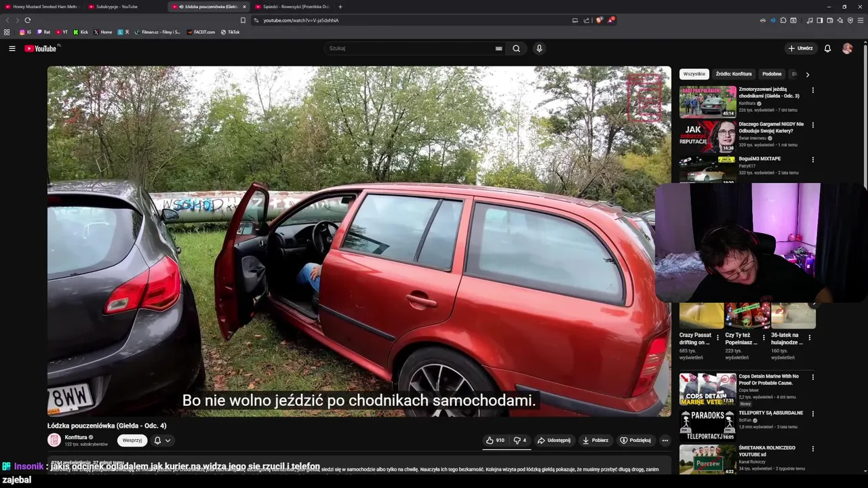The image size is (868, 488).
Task: Open Cops Detain Marine video thumbnail
Action: (708, 390)
